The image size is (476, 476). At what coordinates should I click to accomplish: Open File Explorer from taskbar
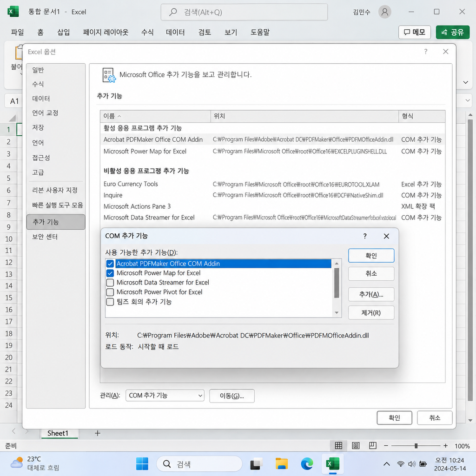[x=281, y=464]
